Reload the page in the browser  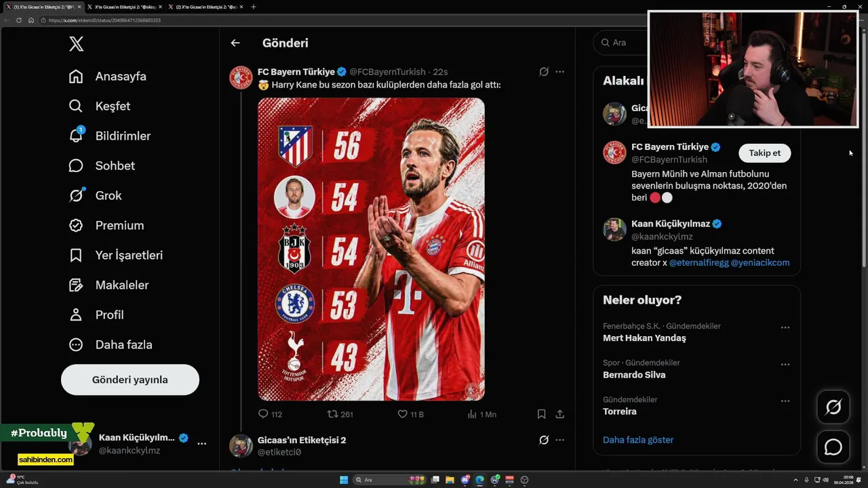click(19, 20)
